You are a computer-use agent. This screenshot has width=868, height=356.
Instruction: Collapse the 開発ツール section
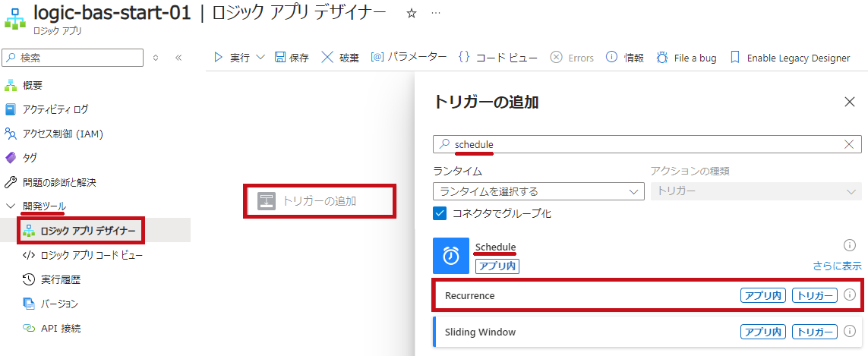pos(11,206)
